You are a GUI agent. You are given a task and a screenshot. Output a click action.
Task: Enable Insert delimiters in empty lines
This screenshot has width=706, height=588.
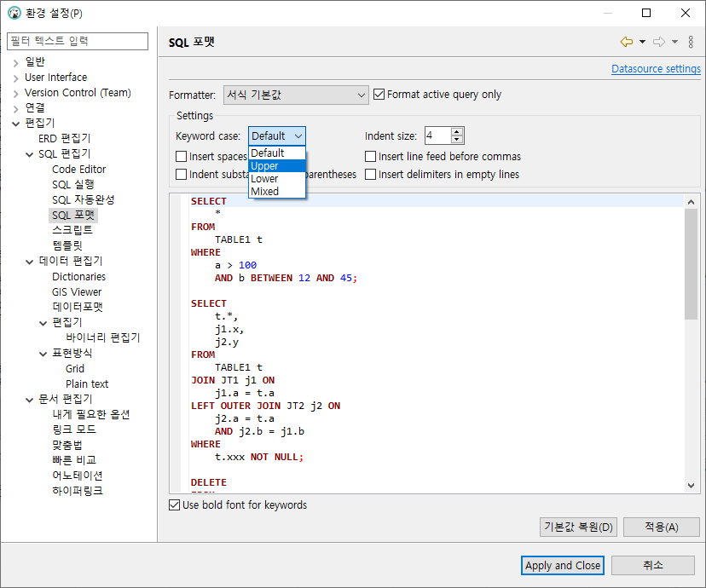tap(371, 175)
